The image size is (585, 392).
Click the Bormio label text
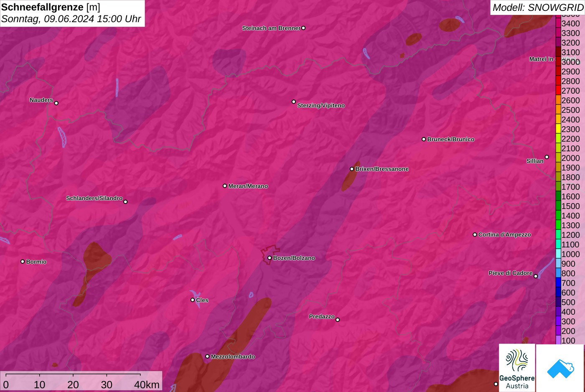click(36, 262)
